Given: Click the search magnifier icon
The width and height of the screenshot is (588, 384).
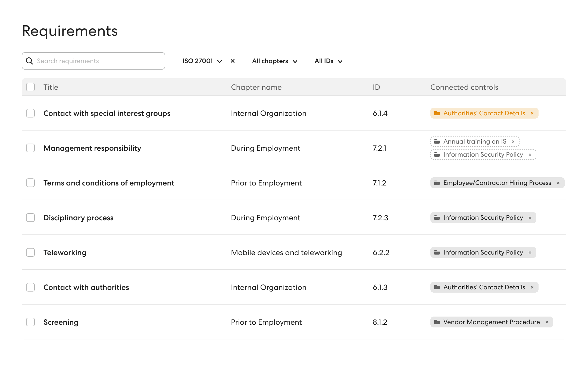Looking at the screenshot, I should tap(29, 61).
